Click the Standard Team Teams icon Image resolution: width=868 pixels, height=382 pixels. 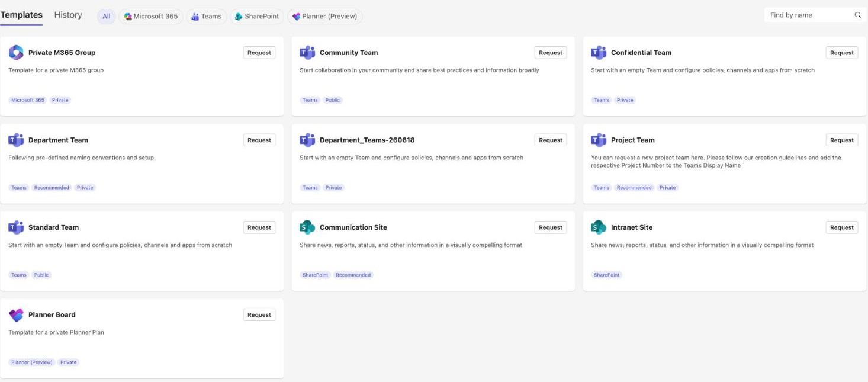pos(16,227)
